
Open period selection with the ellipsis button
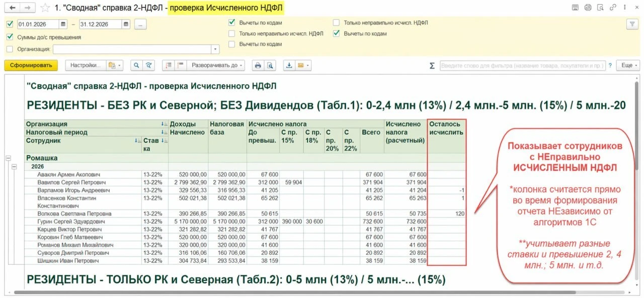(x=140, y=24)
